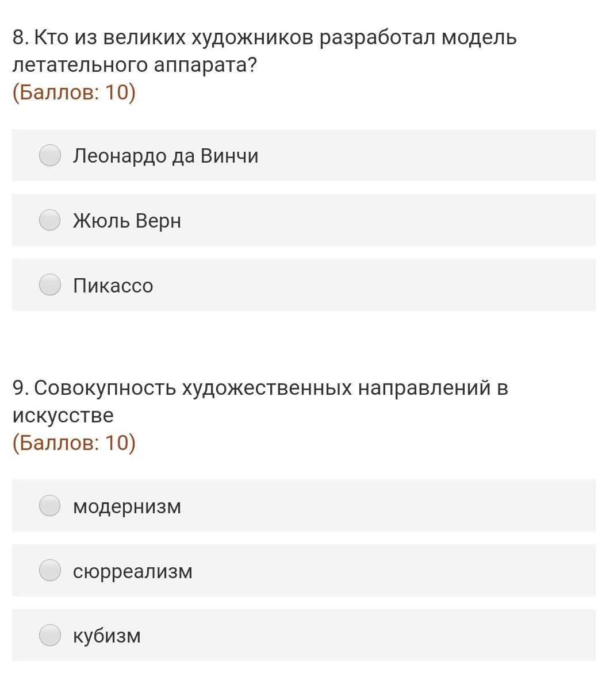Click the Баллов: 10 label under question 9
Image resolution: width=602 pixels, height=700 pixels.
point(74,443)
